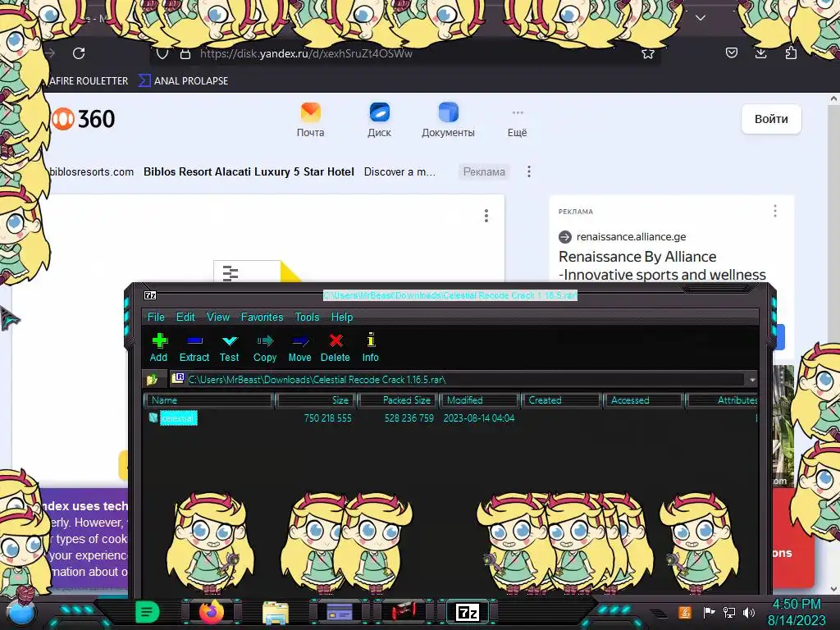The width and height of the screenshot is (840, 630).
Task: Sort archive list by Created column
Action: pos(561,400)
